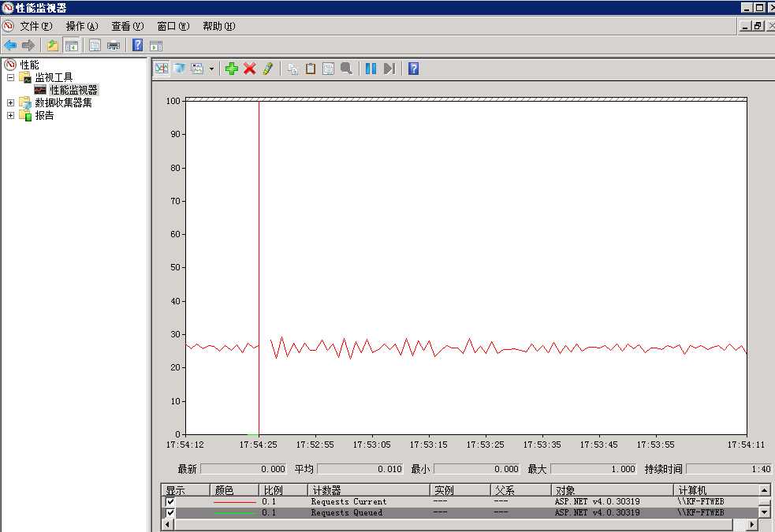
Task: Click the graph toolbar Help question icon
Action: [x=413, y=69]
